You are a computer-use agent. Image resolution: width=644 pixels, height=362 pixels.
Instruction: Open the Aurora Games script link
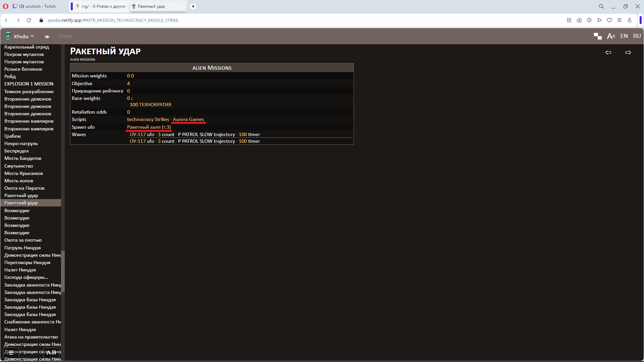(x=188, y=119)
